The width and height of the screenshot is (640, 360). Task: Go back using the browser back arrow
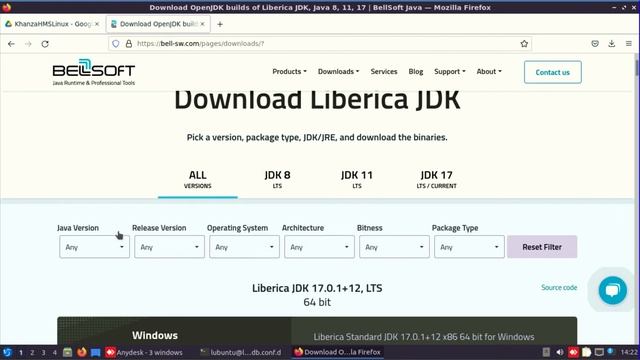(x=11, y=44)
